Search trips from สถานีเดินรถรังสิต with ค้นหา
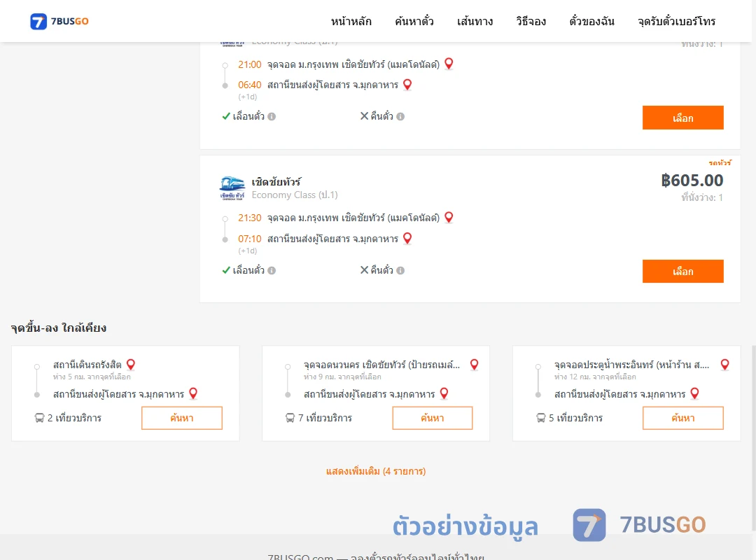The height and width of the screenshot is (560, 756). click(182, 418)
